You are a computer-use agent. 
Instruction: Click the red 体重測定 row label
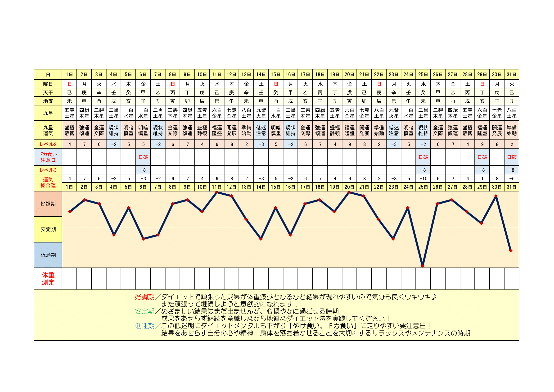(x=48, y=278)
